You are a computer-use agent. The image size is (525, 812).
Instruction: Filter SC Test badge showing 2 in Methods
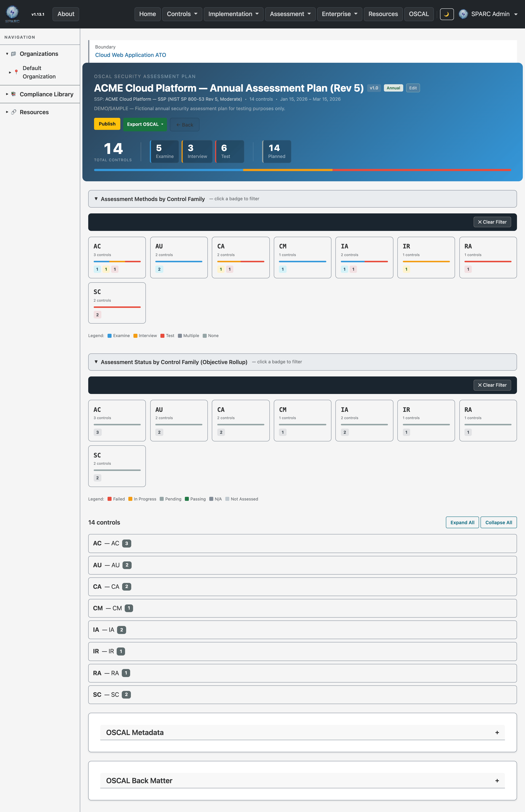98,315
